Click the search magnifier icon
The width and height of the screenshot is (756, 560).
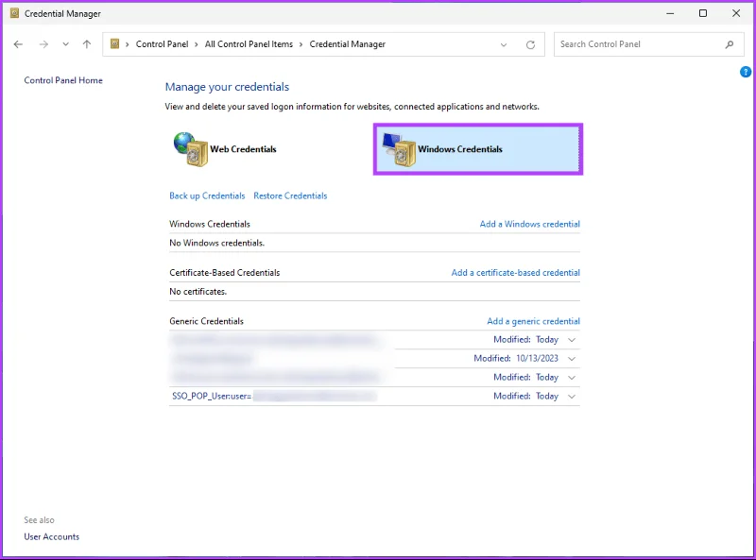730,44
